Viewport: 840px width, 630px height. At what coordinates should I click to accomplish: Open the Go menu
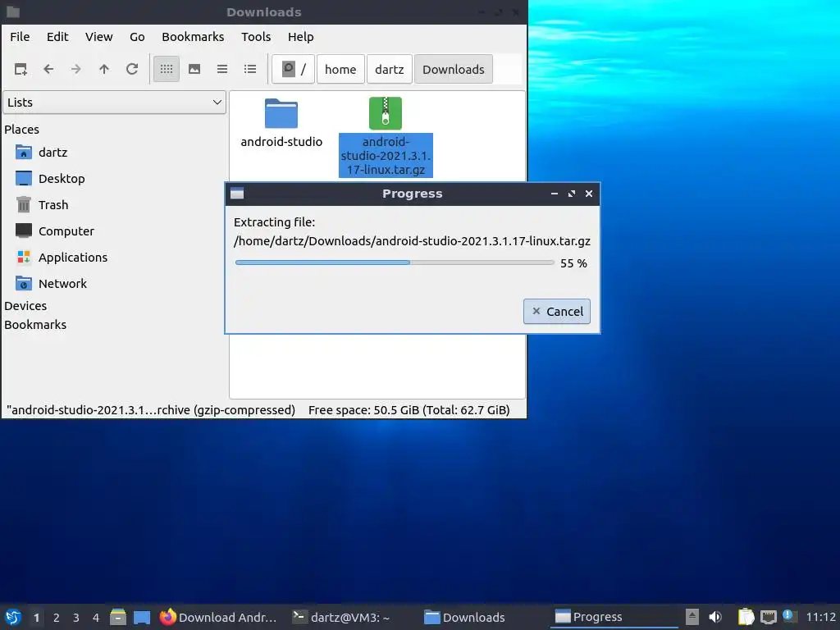point(137,37)
